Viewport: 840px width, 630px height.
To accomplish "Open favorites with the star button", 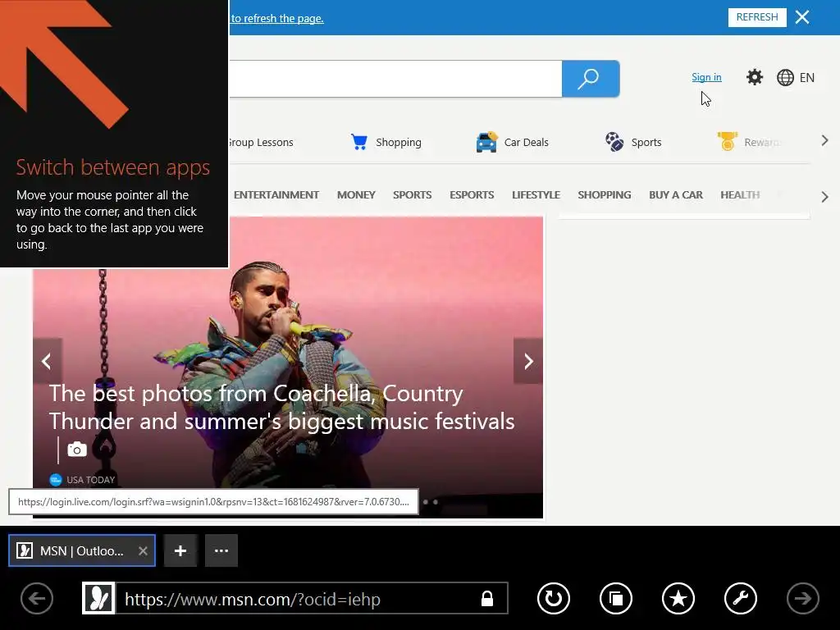I will pyautogui.click(x=678, y=598).
